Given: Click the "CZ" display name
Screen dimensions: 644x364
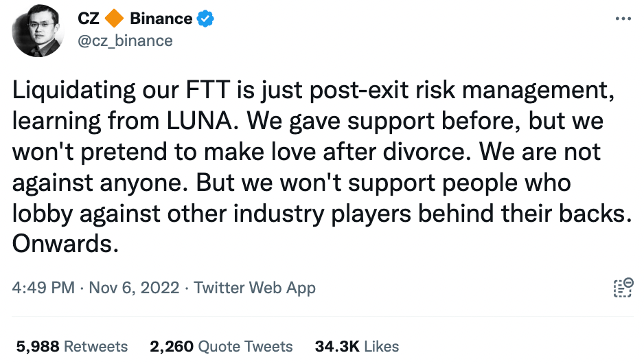Looking at the screenshot, I should [89, 19].
